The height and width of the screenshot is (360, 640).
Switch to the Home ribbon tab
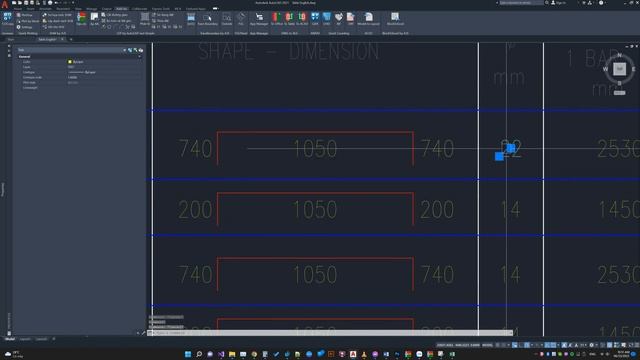[x=18, y=9]
